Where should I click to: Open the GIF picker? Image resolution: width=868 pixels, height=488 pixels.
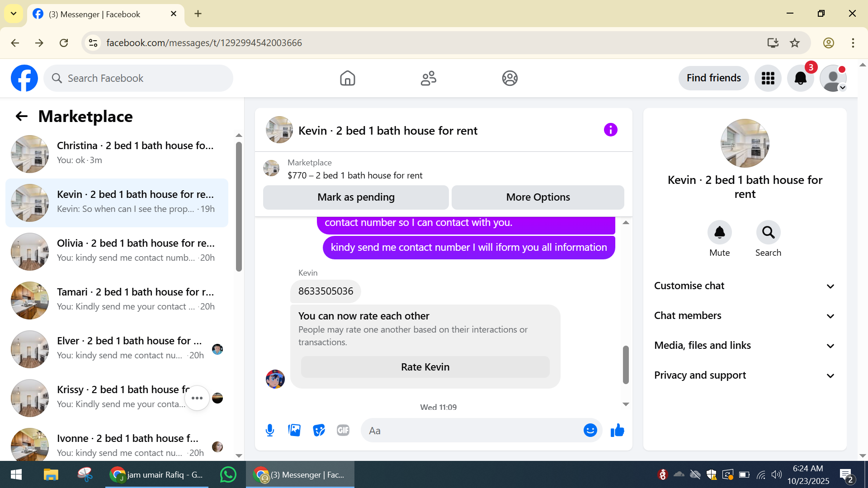tap(343, 430)
